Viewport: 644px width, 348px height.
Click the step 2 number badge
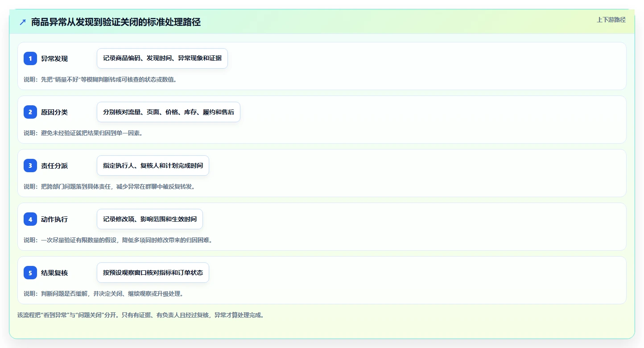point(30,112)
